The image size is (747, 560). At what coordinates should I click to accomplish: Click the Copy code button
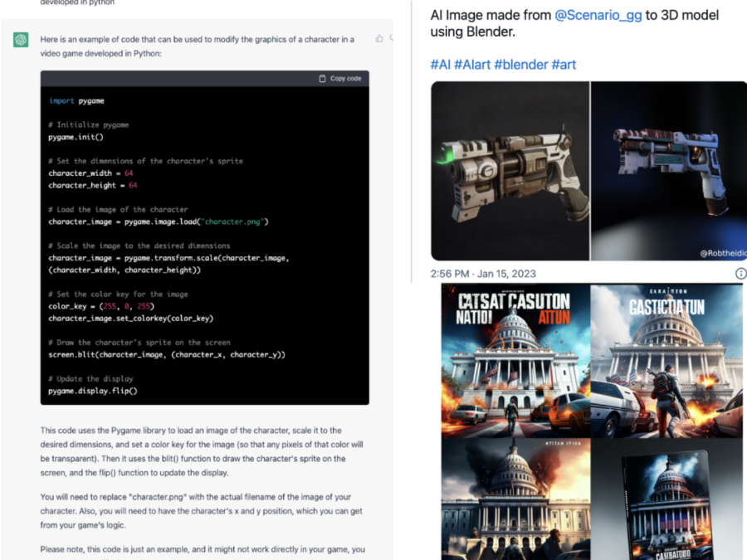coord(340,79)
